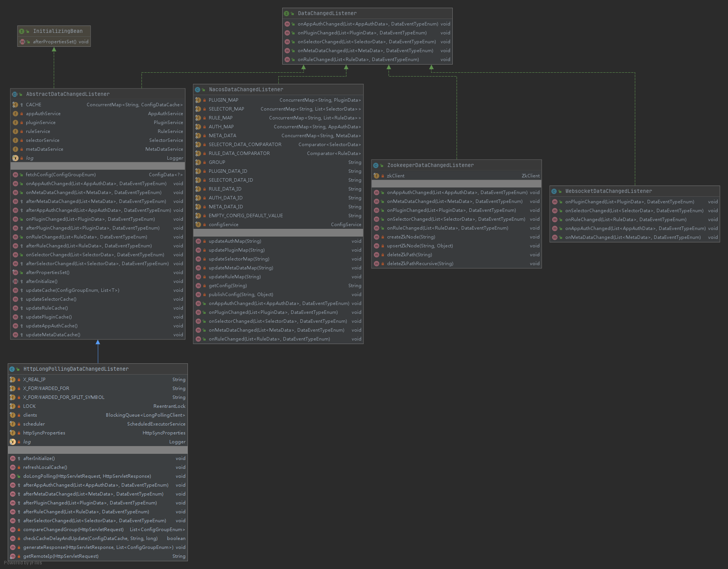Click the method icon beside deleteZkPathRecursive(String)
The height and width of the screenshot is (569, 728).
point(377,264)
